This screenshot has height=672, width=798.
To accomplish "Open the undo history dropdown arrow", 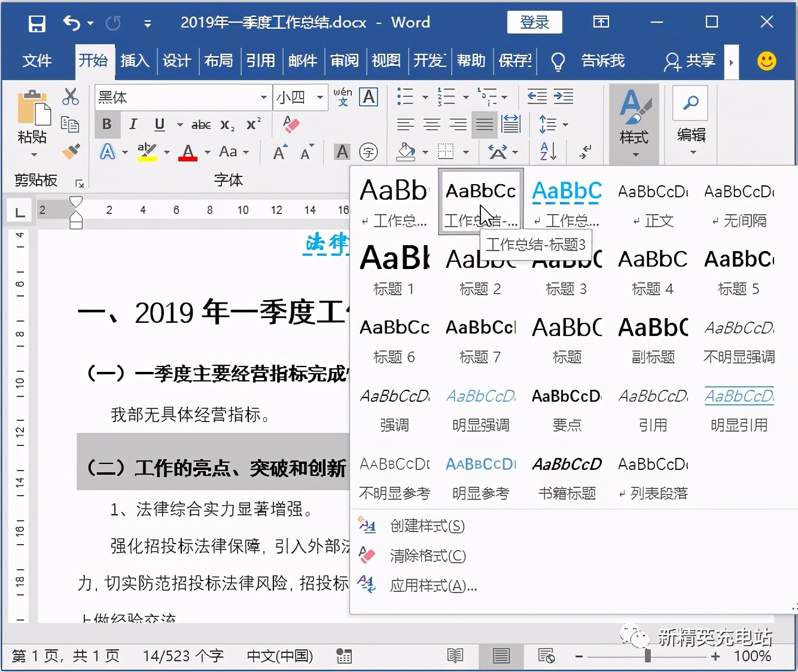I will (90, 23).
